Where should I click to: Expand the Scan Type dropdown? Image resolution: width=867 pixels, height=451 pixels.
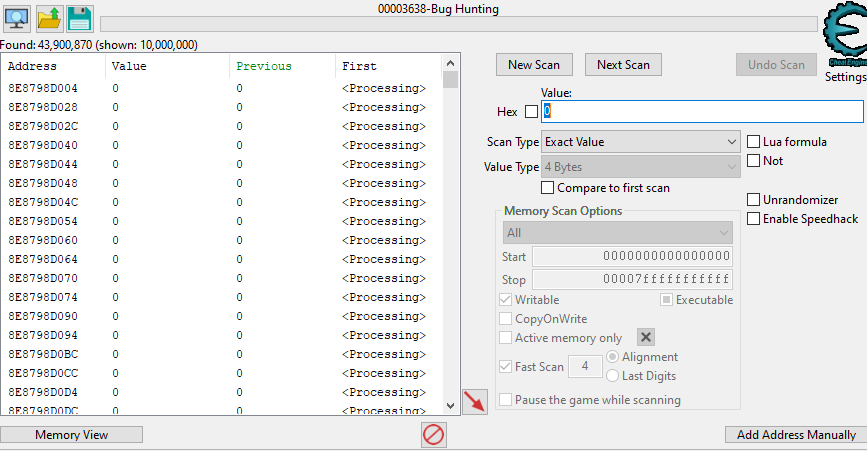(x=640, y=142)
